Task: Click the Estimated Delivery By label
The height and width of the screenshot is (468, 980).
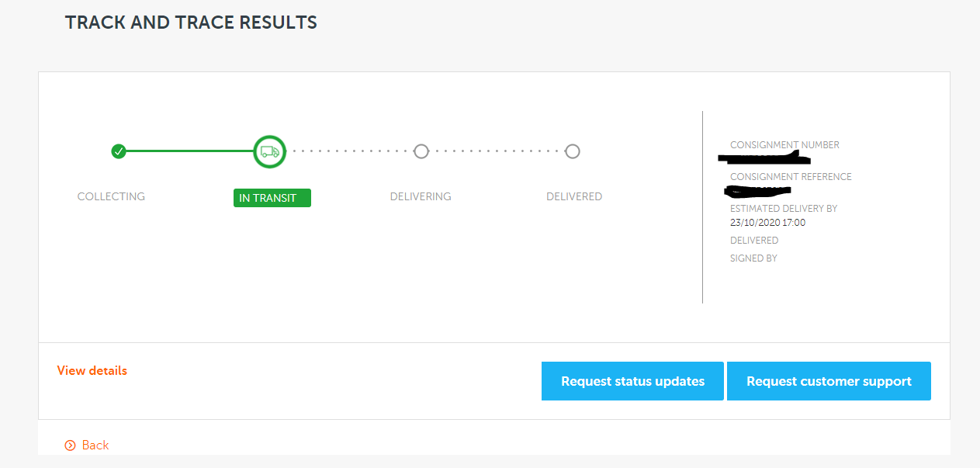Action: click(x=784, y=209)
